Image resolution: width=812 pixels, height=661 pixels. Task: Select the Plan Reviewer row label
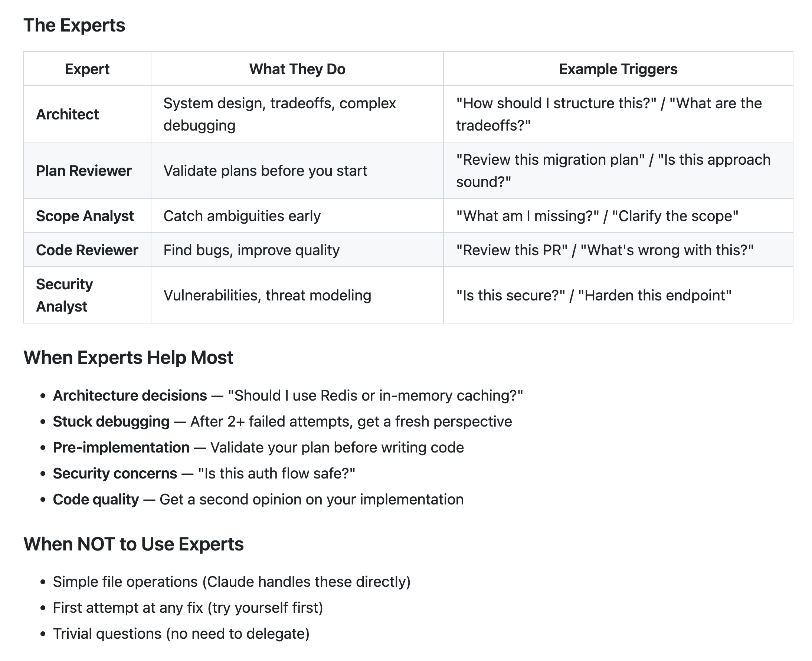[x=84, y=171]
